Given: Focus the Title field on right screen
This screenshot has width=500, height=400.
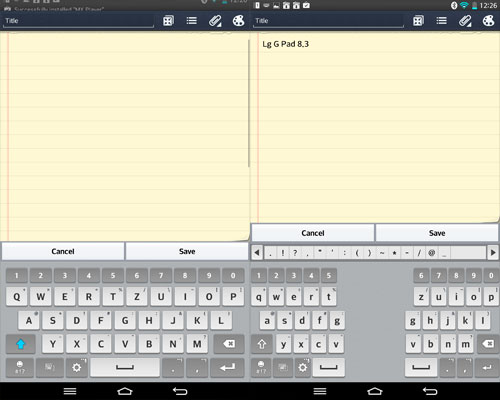Looking at the screenshot, I should [x=328, y=21].
